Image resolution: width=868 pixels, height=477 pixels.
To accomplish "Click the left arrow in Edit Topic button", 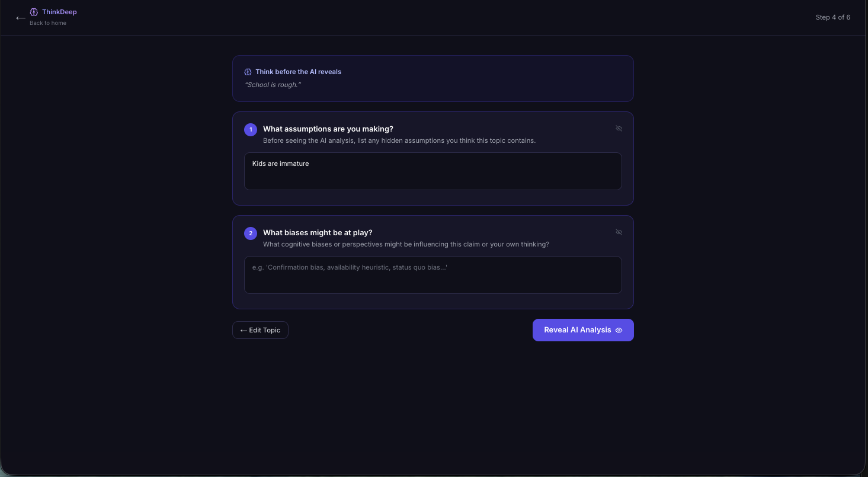I will [x=244, y=331].
